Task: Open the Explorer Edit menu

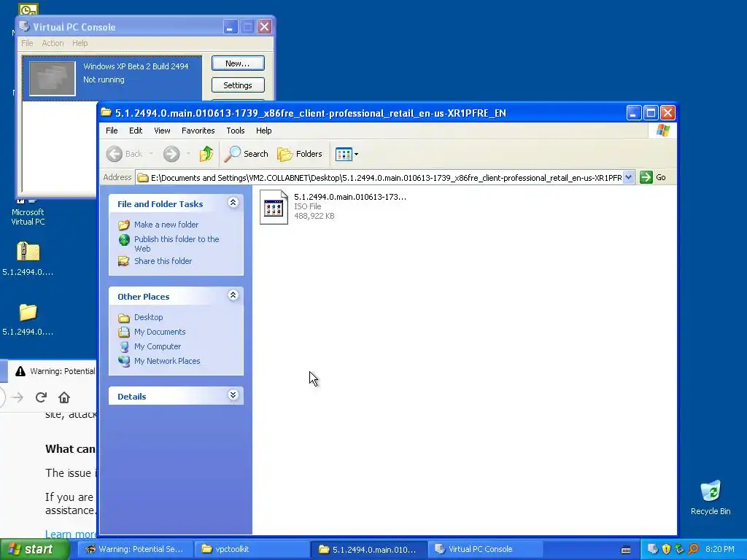Action: 136,131
